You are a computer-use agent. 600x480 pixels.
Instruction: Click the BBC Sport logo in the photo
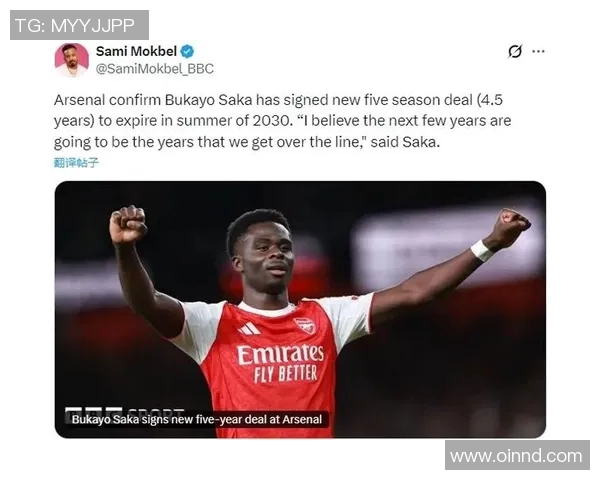[125, 411]
